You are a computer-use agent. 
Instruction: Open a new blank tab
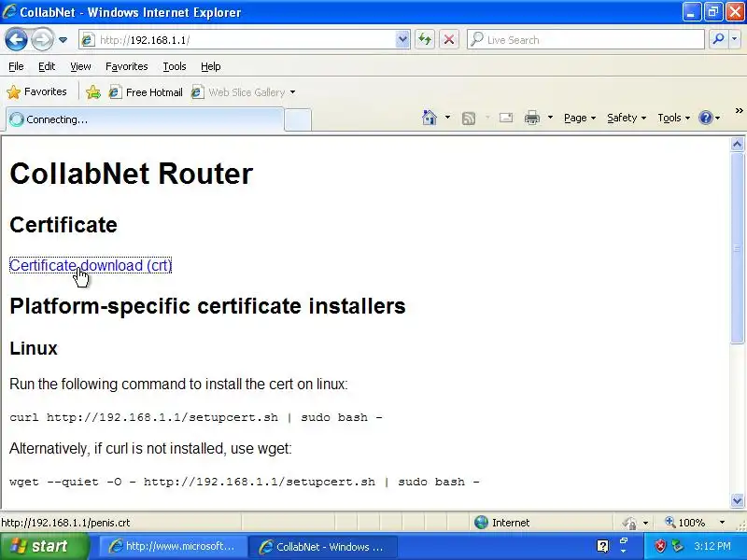coord(298,119)
